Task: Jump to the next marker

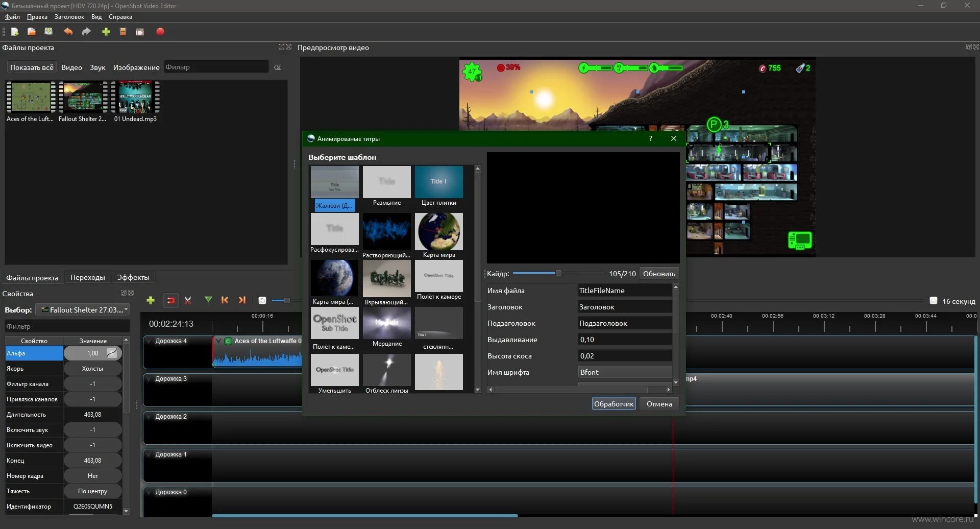Action: tap(242, 300)
